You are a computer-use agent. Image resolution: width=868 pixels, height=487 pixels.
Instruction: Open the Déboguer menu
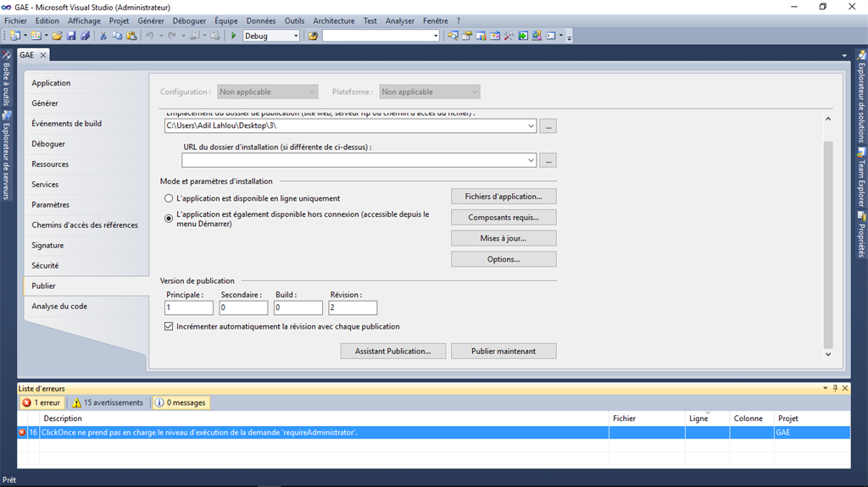[x=189, y=20]
